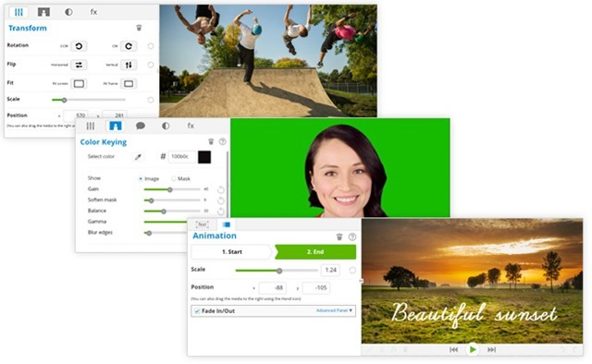This screenshot has height=364, width=592.
Task: Select the 1. Start animation step
Action: tap(232, 251)
